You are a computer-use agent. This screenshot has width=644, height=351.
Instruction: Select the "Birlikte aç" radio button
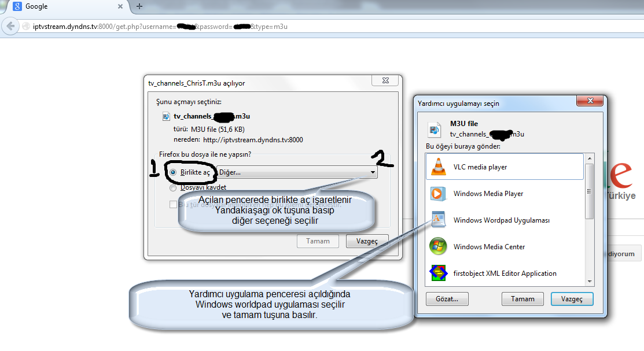pos(173,172)
